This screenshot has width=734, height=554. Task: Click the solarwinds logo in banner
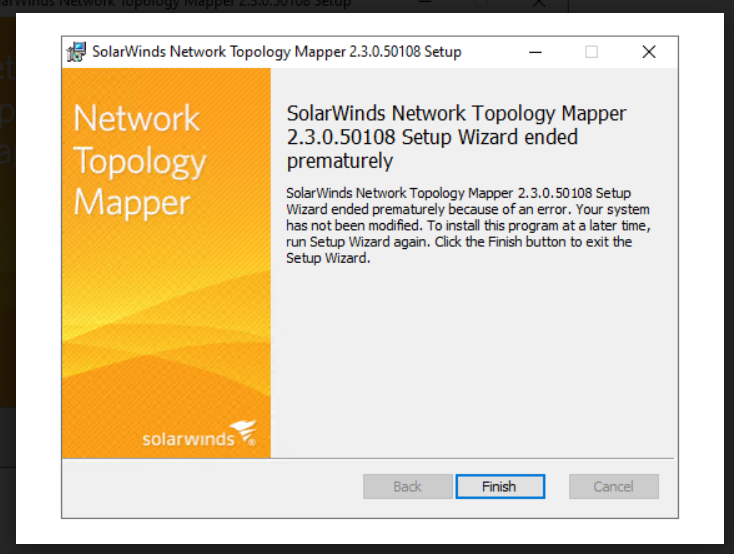click(x=199, y=434)
